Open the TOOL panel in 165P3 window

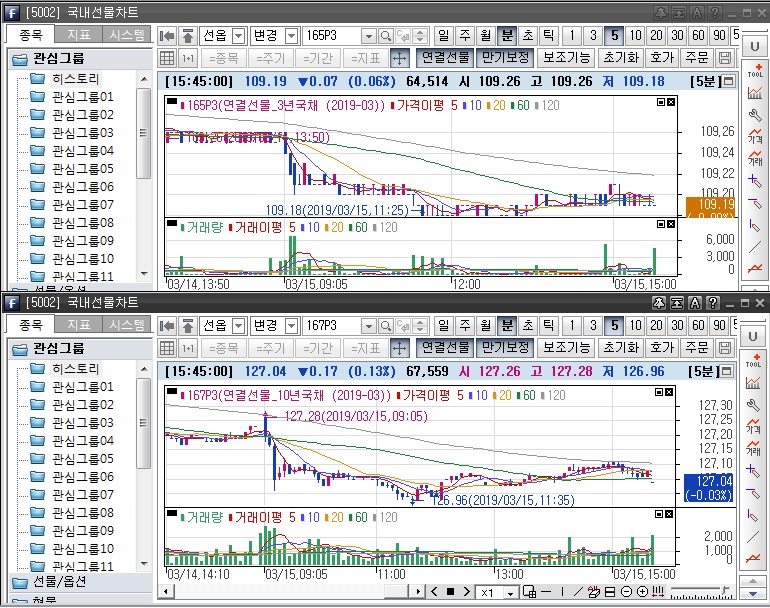[755, 70]
